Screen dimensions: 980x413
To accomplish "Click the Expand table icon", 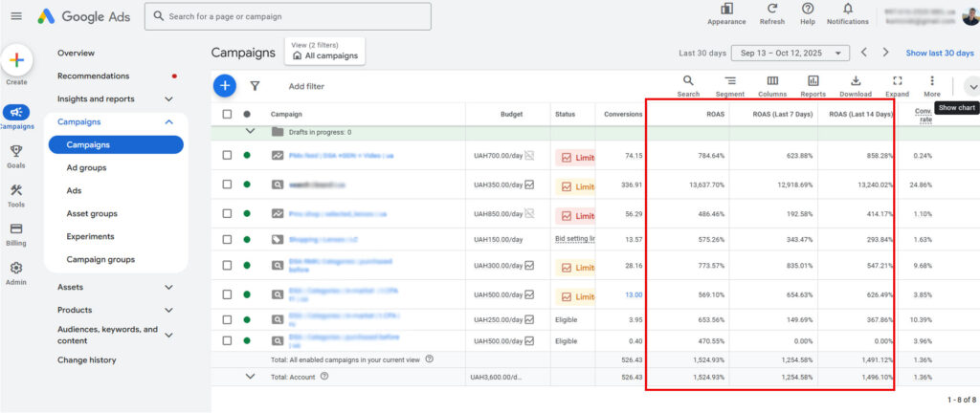I will pos(897,81).
